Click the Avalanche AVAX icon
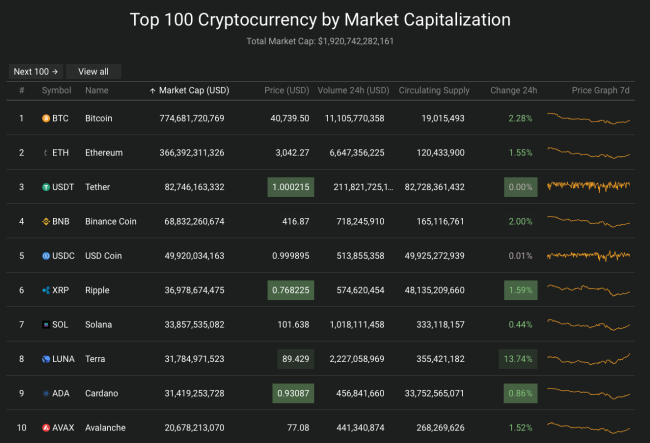Viewport: 650px width, 443px height. coord(46,428)
